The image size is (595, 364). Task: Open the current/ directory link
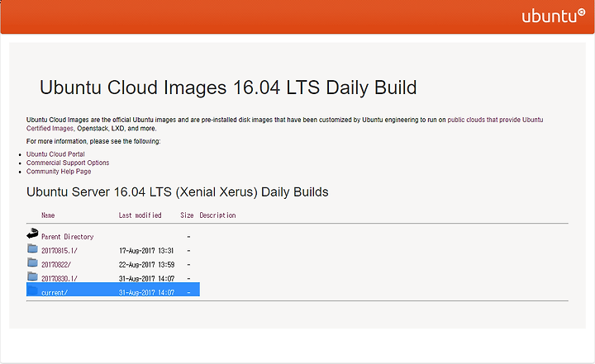55,293
